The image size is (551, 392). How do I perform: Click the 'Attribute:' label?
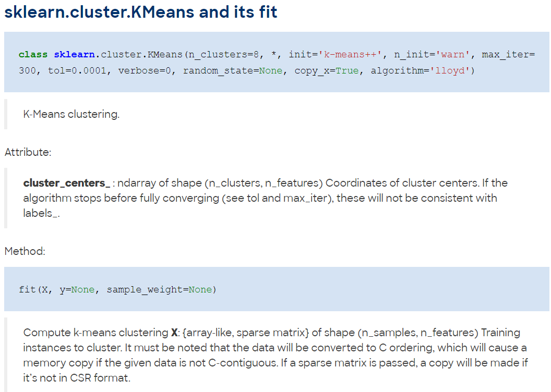tap(28, 152)
